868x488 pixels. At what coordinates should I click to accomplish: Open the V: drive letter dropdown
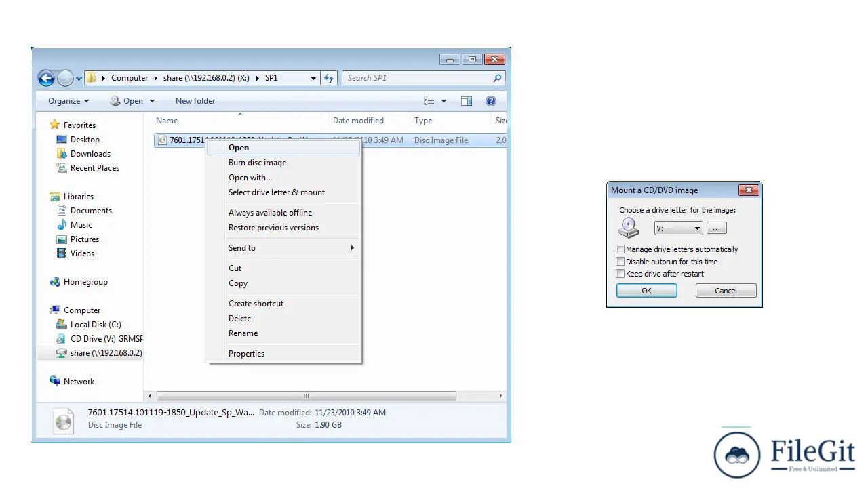click(678, 228)
